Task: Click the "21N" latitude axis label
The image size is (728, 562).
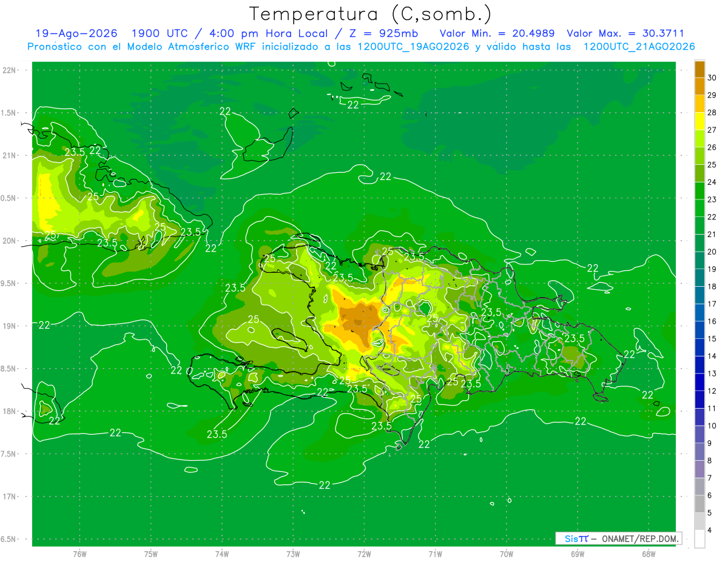Action: 10,156
